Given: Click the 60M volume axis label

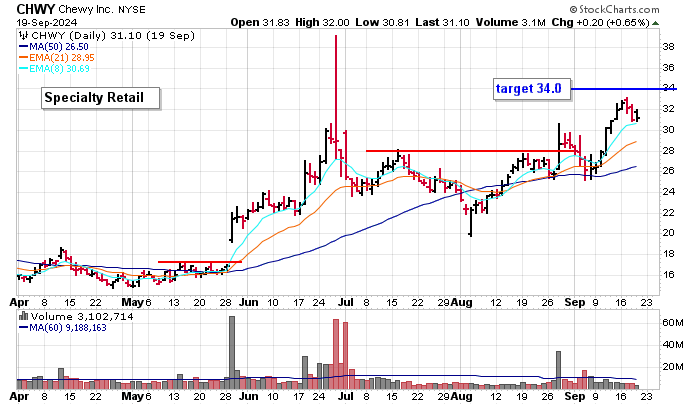Looking at the screenshot, I should [x=672, y=322].
